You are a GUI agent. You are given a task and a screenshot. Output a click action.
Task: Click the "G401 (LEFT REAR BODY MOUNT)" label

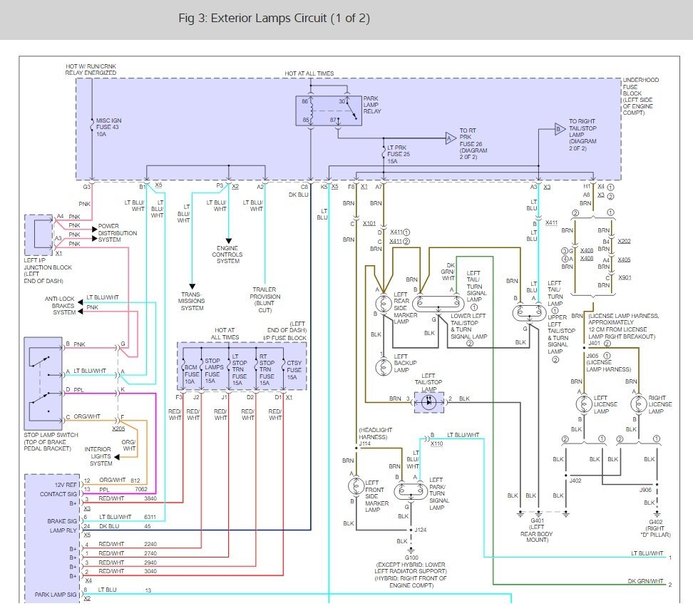[x=537, y=530]
